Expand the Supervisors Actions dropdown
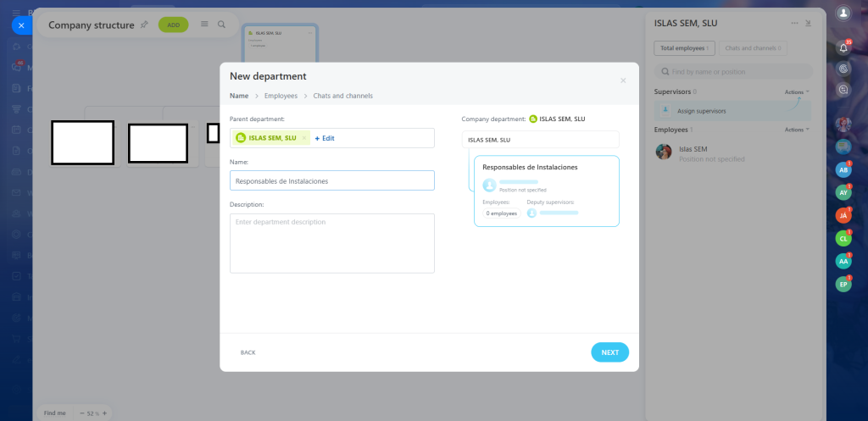Screen dimensions: 868x421 (x=797, y=91)
